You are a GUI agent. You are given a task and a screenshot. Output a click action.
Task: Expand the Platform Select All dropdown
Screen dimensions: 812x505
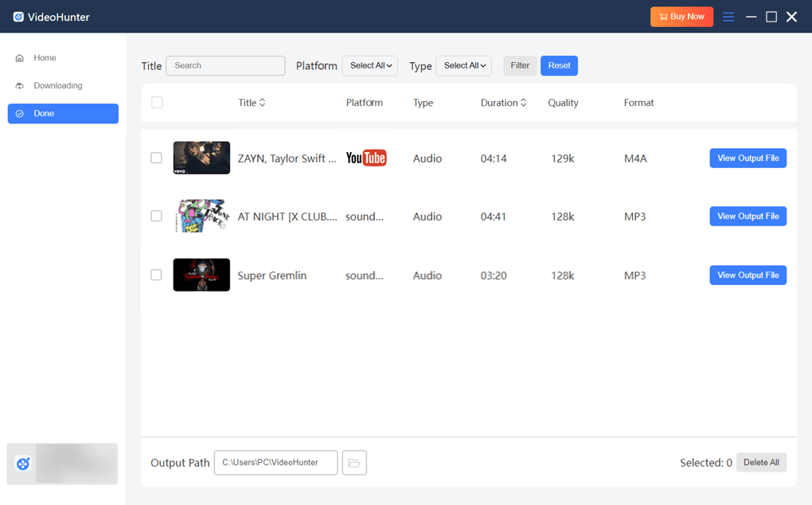tap(370, 66)
